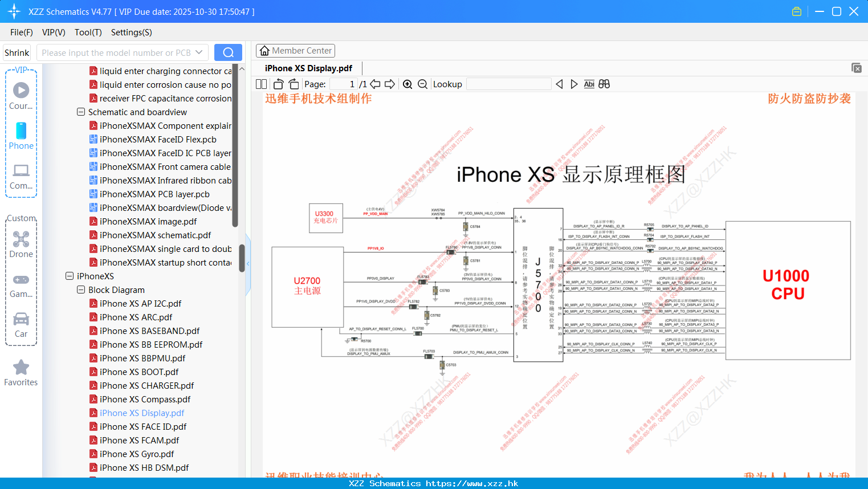Rotate the page clockwise
The width and height of the screenshot is (868, 489).
294,84
